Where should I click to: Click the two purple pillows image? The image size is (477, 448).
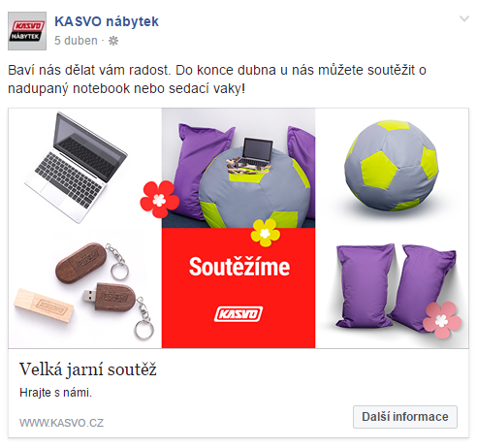point(396,287)
